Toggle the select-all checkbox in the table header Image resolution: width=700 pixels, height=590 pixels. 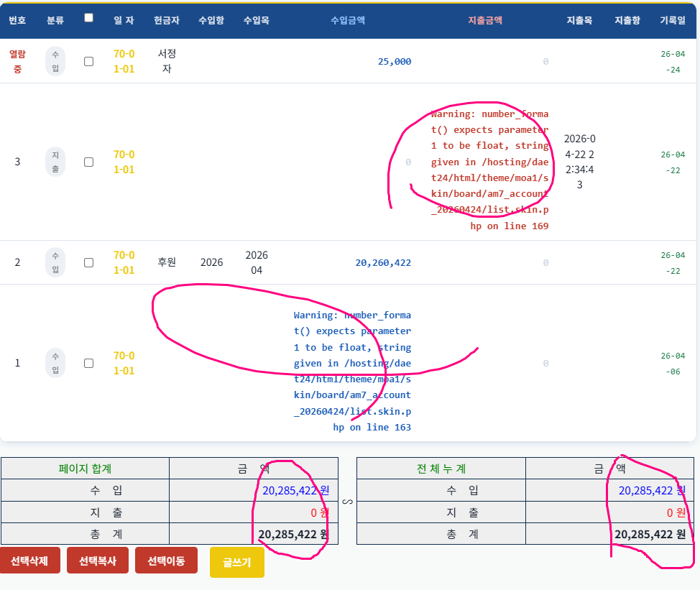point(88,18)
